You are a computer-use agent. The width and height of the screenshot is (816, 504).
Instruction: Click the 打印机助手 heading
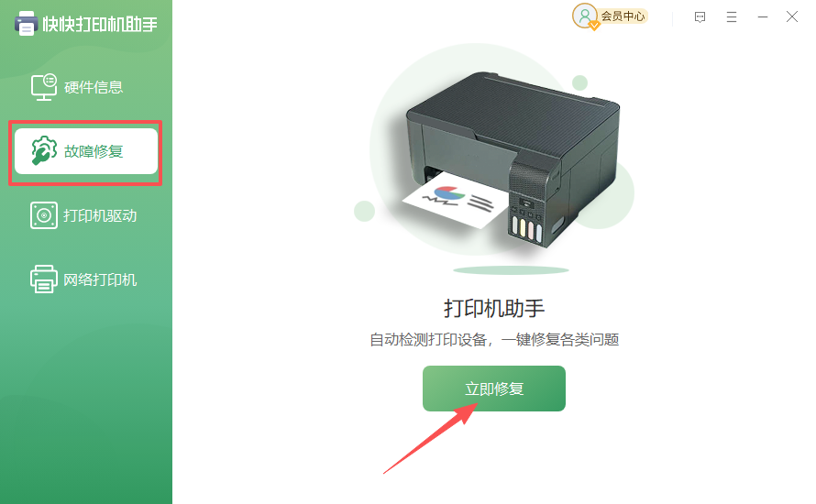click(494, 309)
